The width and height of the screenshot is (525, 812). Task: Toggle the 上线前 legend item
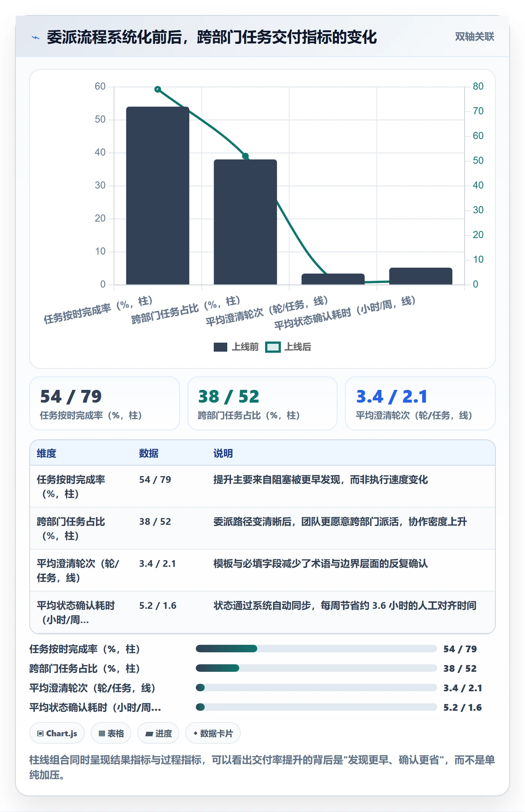236,347
